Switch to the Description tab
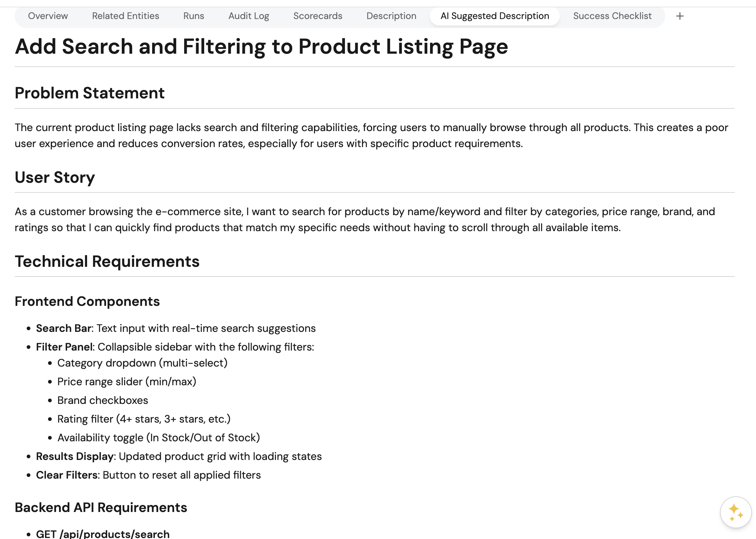This screenshot has height=539, width=756. 391,16
